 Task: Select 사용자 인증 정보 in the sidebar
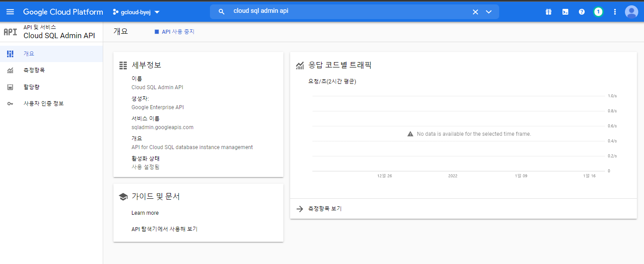tap(51, 103)
